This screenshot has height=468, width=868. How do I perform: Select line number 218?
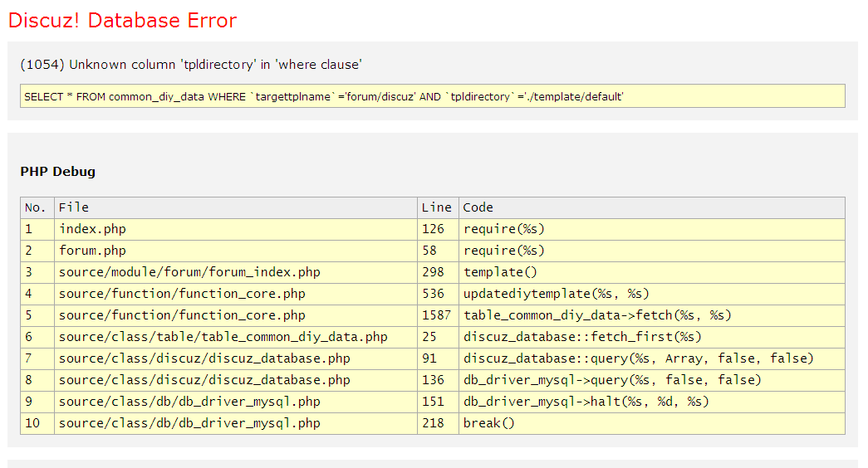(x=438, y=423)
